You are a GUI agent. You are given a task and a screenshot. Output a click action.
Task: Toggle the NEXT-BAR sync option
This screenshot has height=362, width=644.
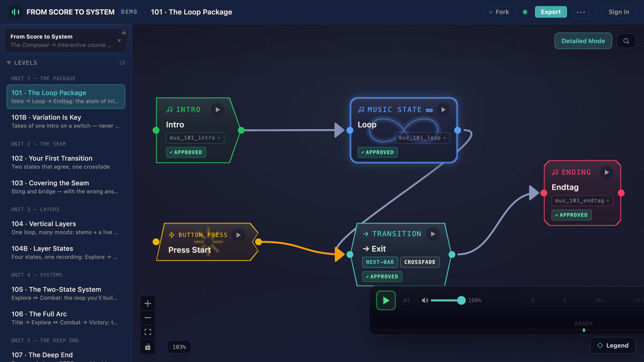click(380, 262)
